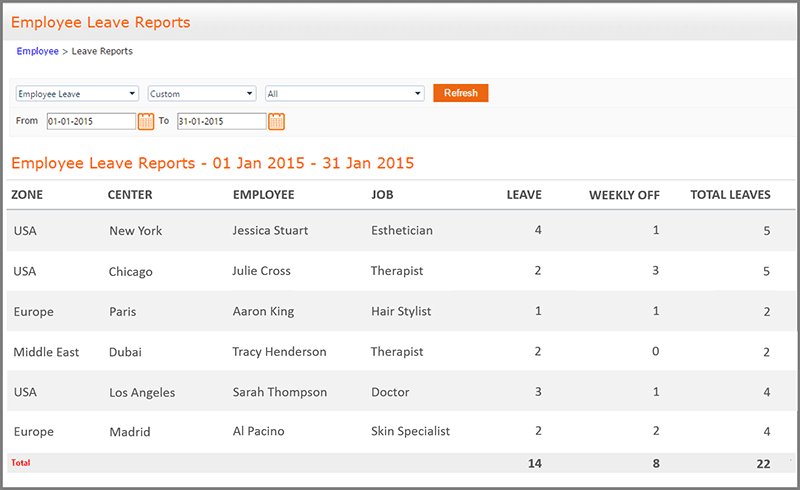Click the Refresh button

tap(461, 93)
